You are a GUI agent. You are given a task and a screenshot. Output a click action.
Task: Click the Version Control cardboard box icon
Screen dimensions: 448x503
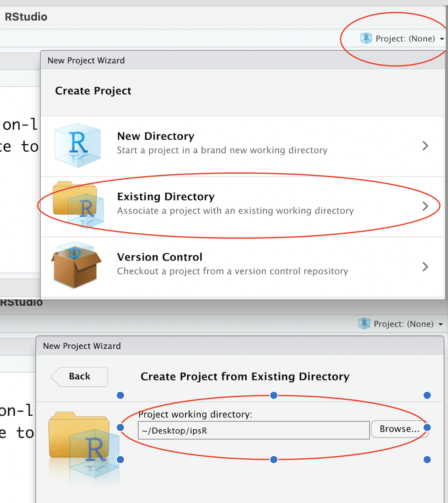coord(75,265)
